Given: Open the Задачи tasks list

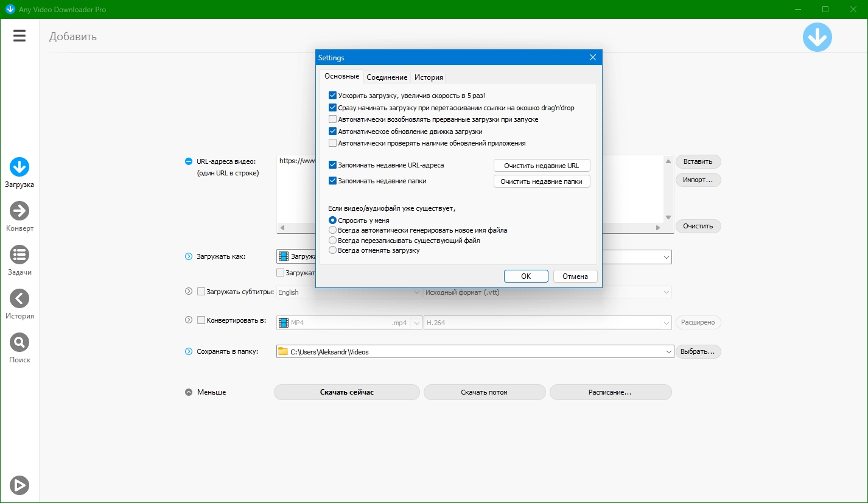Looking at the screenshot, I should pos(19,261).
